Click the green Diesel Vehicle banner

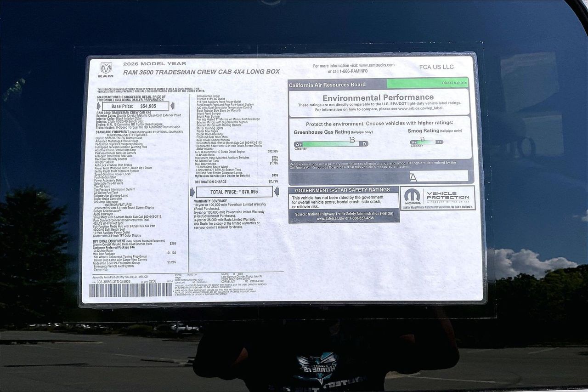(x=428, y=83)
